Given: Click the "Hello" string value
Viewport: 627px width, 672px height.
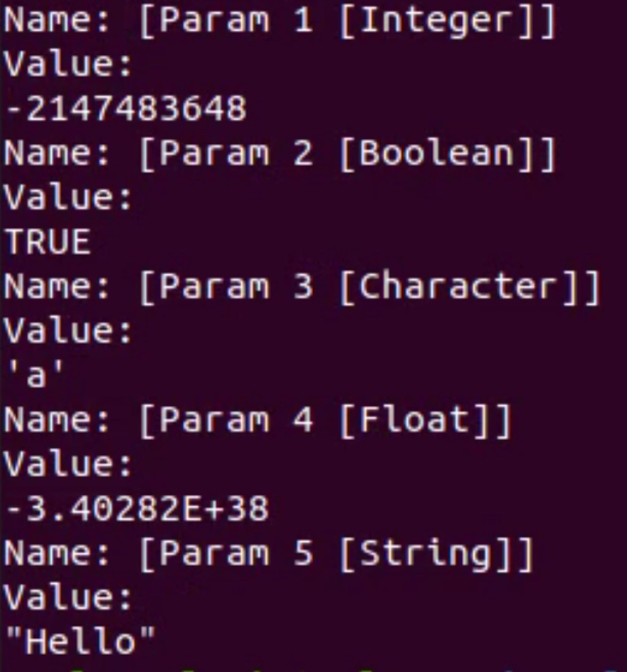Looking at the screenshot, I should (80, 641).
